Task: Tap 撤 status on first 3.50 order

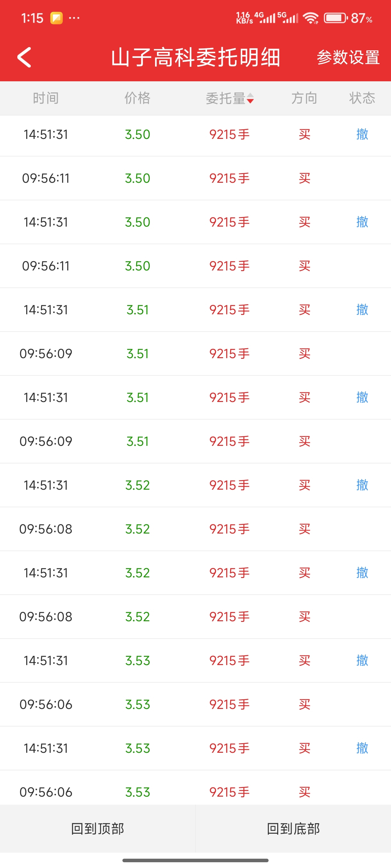Action: [x=362, y=134]
